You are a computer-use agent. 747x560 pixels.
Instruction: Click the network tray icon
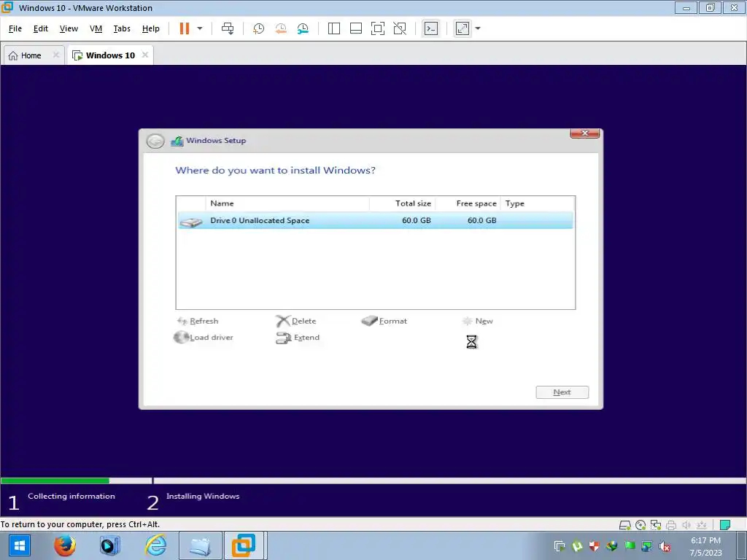647,546
